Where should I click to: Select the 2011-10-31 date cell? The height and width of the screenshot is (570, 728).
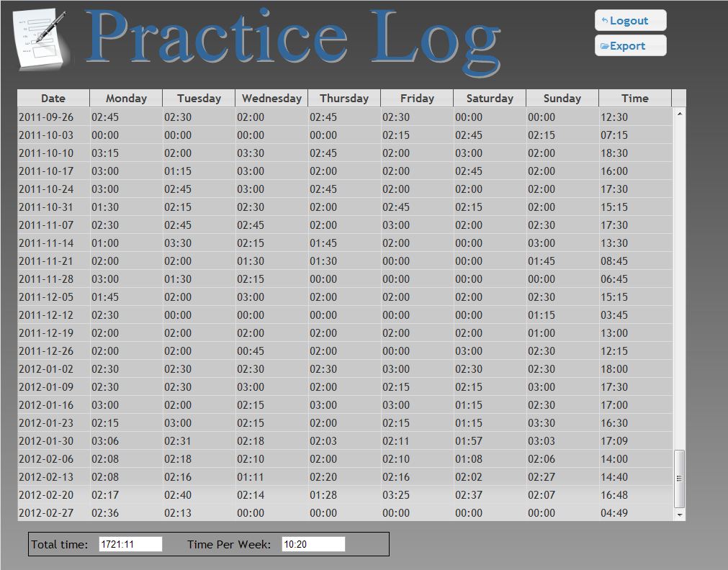(x=53, y=207)
